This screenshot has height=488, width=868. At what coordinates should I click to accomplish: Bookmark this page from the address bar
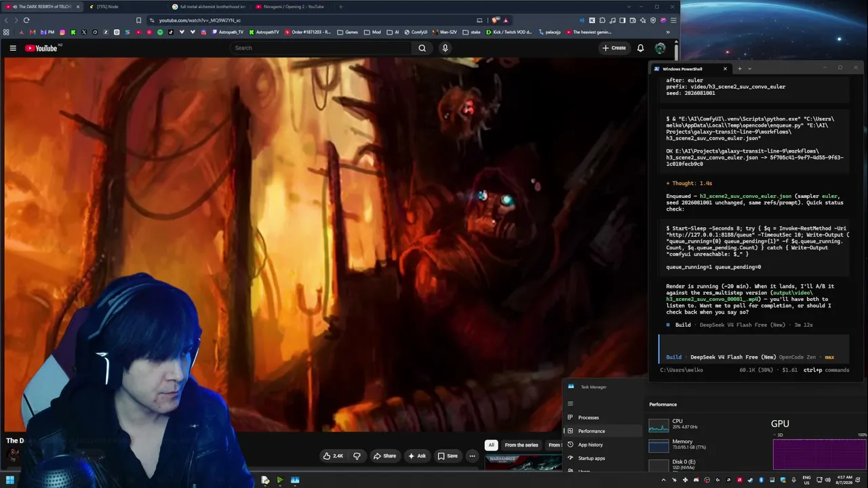pos(138,20)
